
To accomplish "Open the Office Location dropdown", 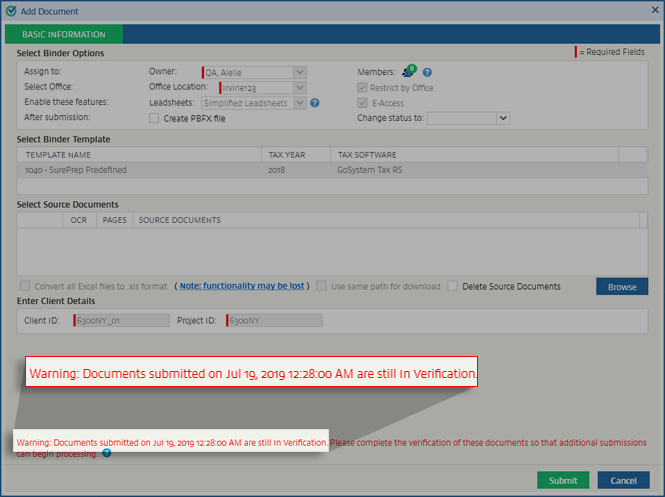I will pyautogui.click(x=299, y=88).
